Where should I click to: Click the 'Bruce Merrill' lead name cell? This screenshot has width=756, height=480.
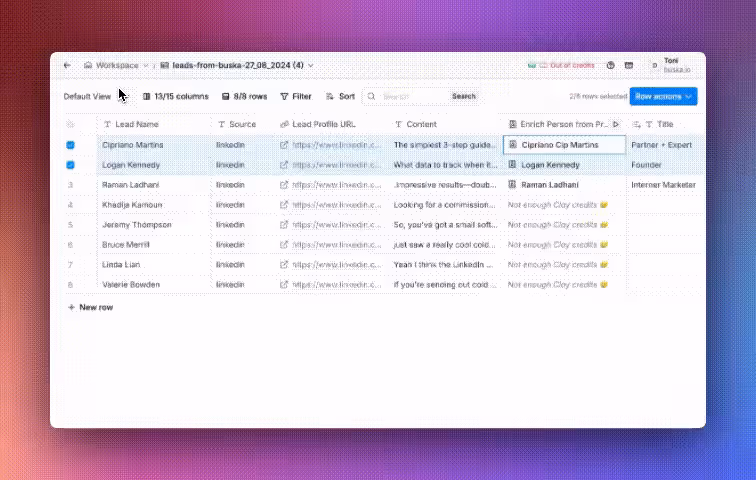tap(154, 245)
